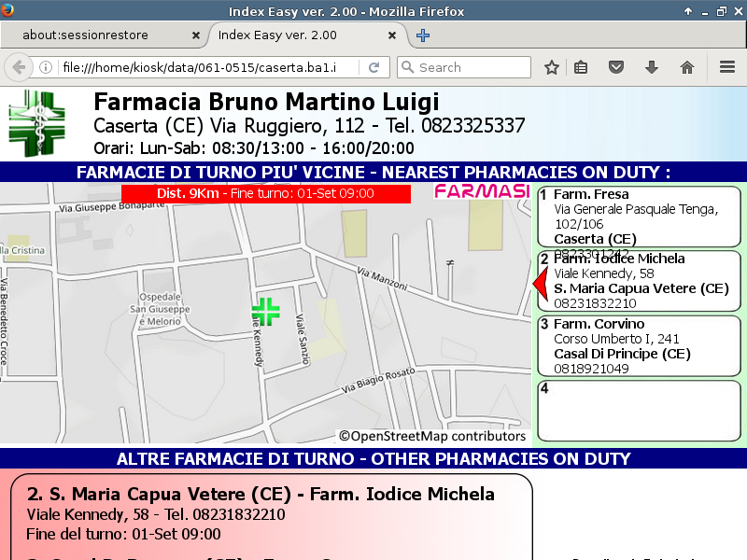The image size is (747, 560).
Task: Click the green cross marker on map
Action: (x=266, y=312)
